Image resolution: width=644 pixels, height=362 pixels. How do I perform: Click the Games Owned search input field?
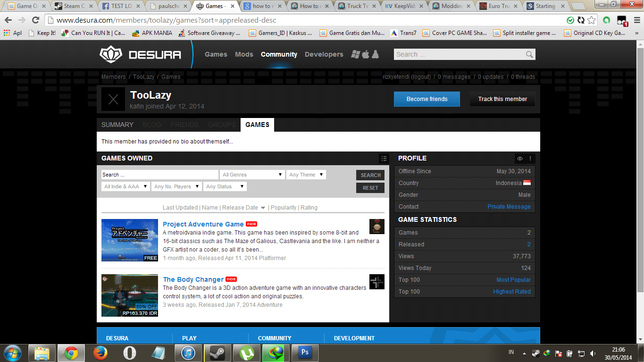pyautogui.click(x=160, y=175)
